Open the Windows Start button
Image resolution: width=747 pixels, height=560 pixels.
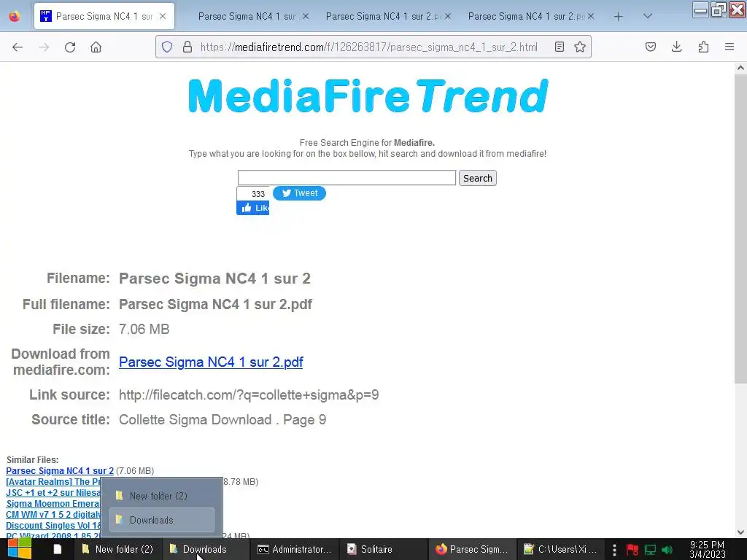pos(19,549)
